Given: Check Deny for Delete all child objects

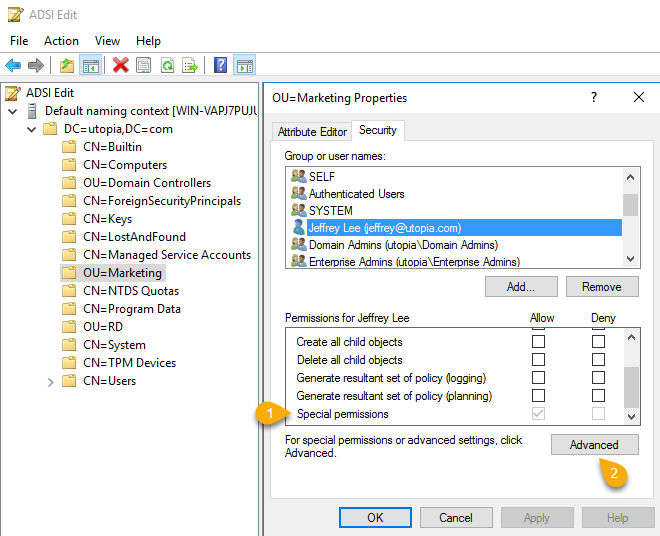Looking at the screenshot, I should coord(598,360).
